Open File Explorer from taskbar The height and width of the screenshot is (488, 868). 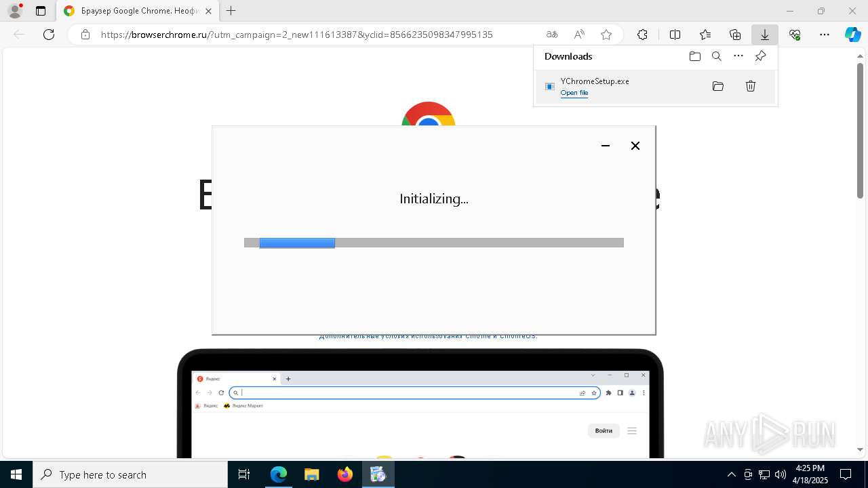pyautogui.click(x=311, y=474)
